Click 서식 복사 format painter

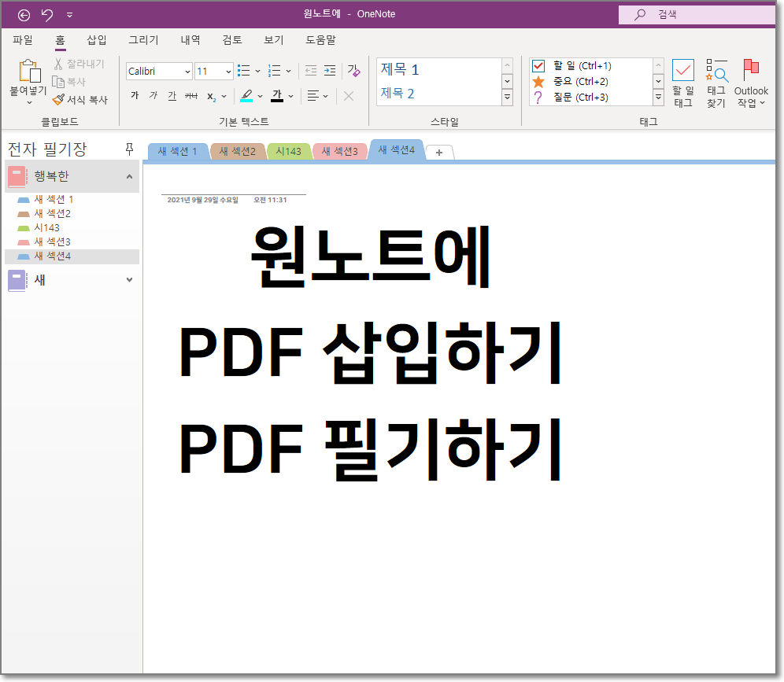click(x=80, y=99)
